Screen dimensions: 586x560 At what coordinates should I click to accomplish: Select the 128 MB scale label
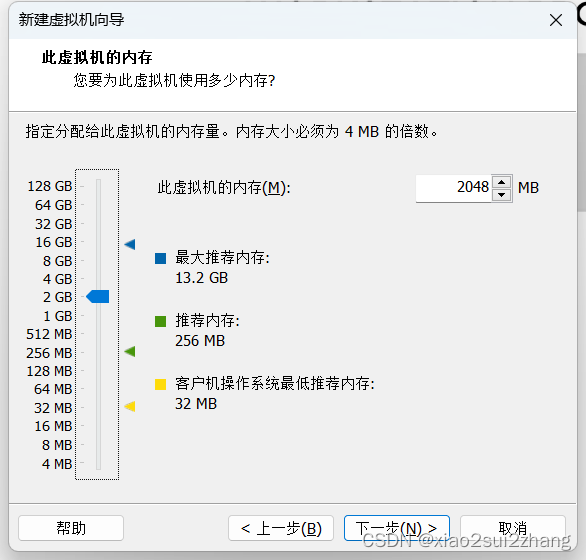coord(49,371)
